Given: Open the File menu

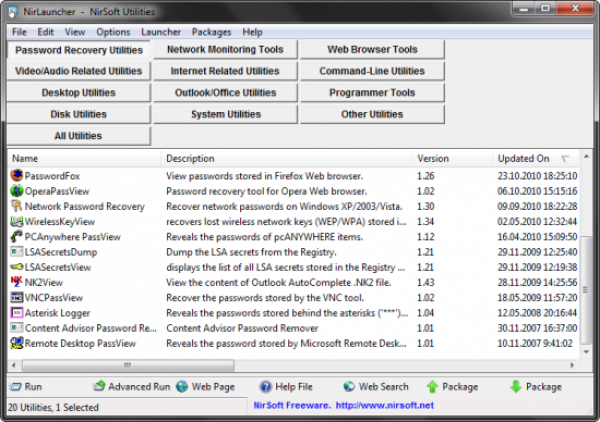Looking at the screenshot, I should [x=19, y=32].
